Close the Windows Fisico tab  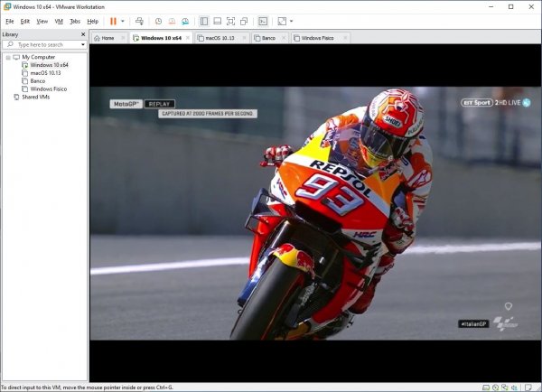coord(345,38)
